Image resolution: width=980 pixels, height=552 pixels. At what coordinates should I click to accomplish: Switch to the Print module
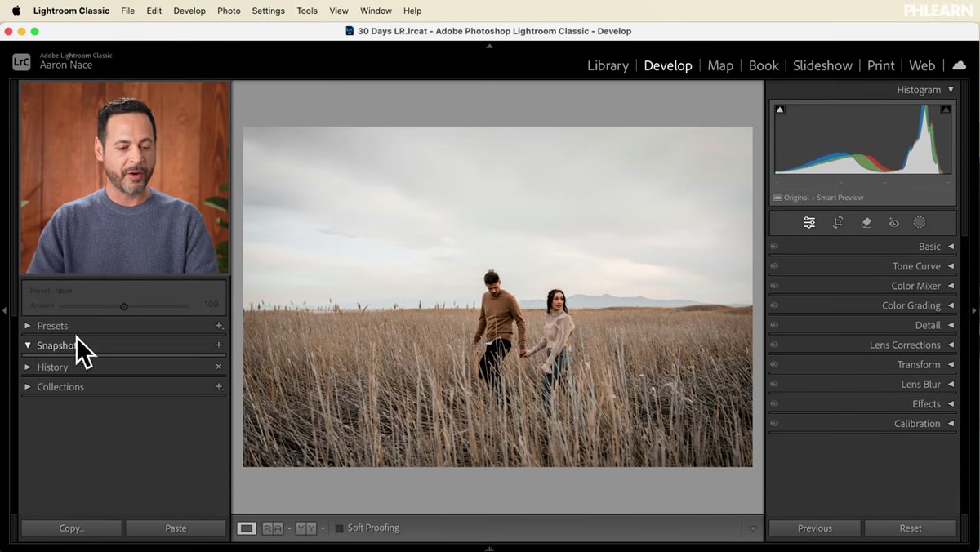(880, 65)
